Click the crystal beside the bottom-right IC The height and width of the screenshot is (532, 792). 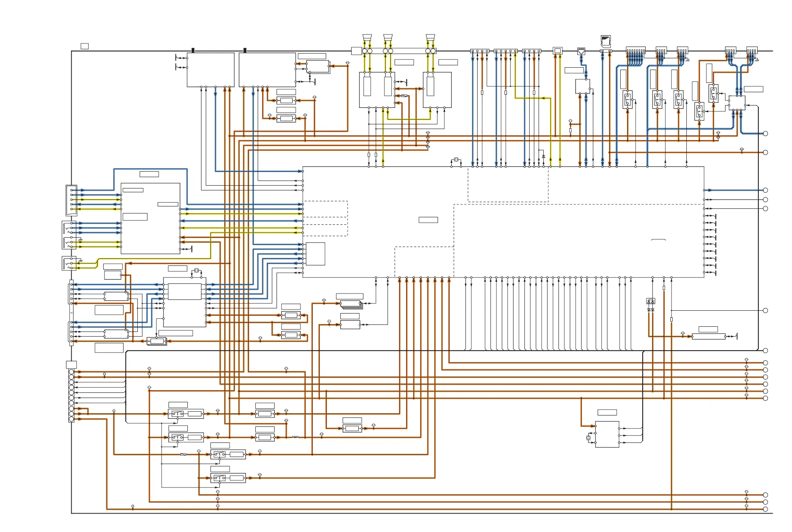(588, 438)
